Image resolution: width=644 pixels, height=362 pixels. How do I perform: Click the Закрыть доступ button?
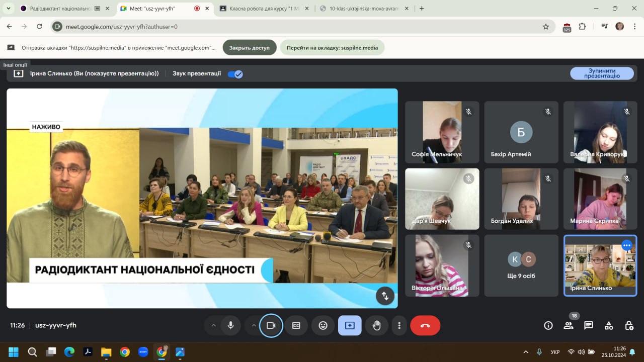tap(250, 48)
